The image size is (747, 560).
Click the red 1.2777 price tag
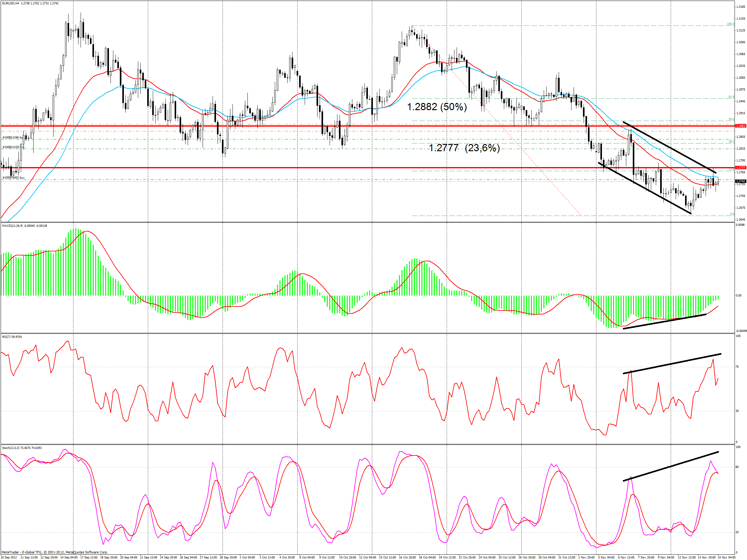pyautogui.click(x=740, y=167)
